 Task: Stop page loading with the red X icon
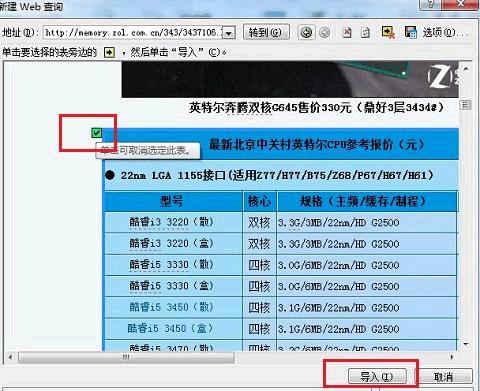(347, 32)
